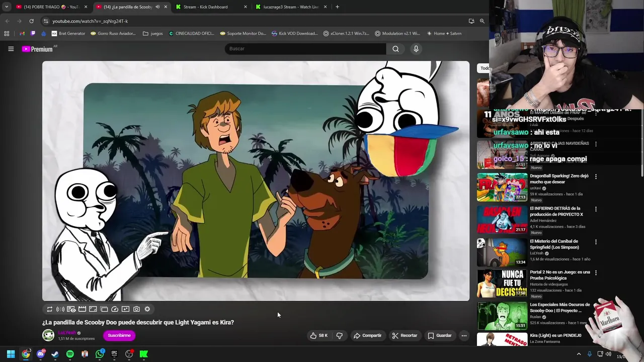Open the YouTube hamburger guide menu
Viewport: 644px width, 362px height.
[x=11, y=49]
